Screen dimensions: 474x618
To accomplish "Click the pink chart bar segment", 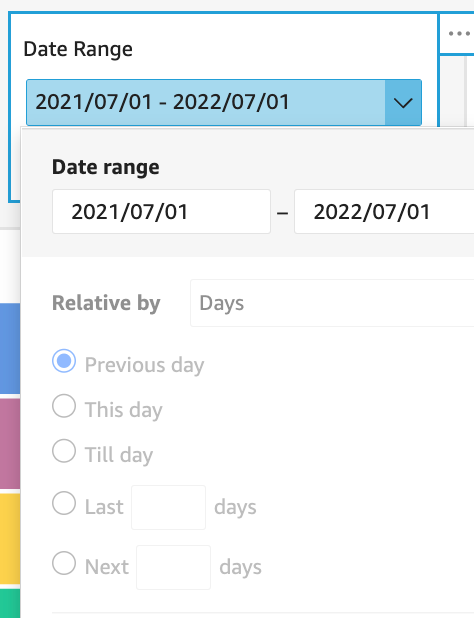I will point(10,444).
